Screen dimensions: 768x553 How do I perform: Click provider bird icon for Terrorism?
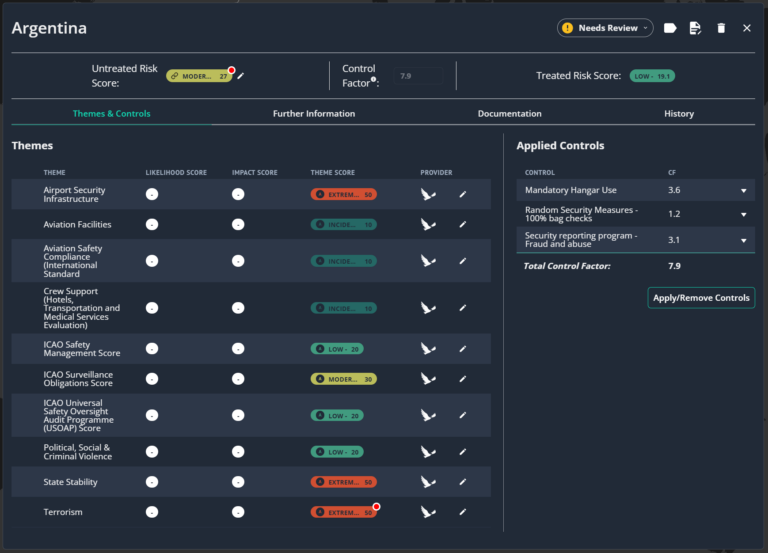(x=428, y=512)
